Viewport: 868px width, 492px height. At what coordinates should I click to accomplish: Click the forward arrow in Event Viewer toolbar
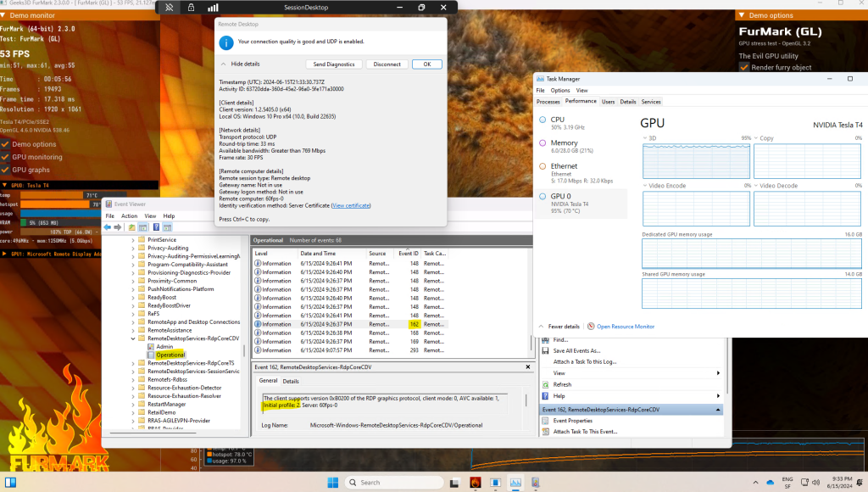pos(117,227)
